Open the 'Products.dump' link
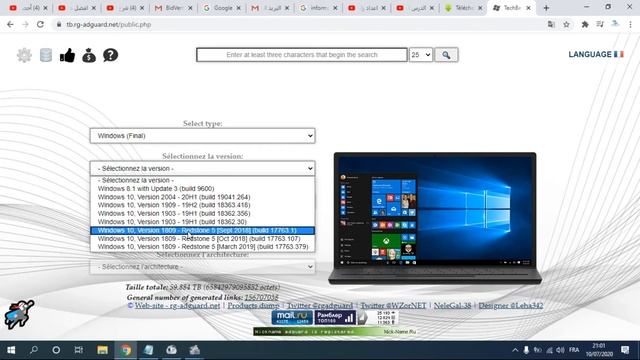This screenshot has height=360, width=640. (253, 305)
